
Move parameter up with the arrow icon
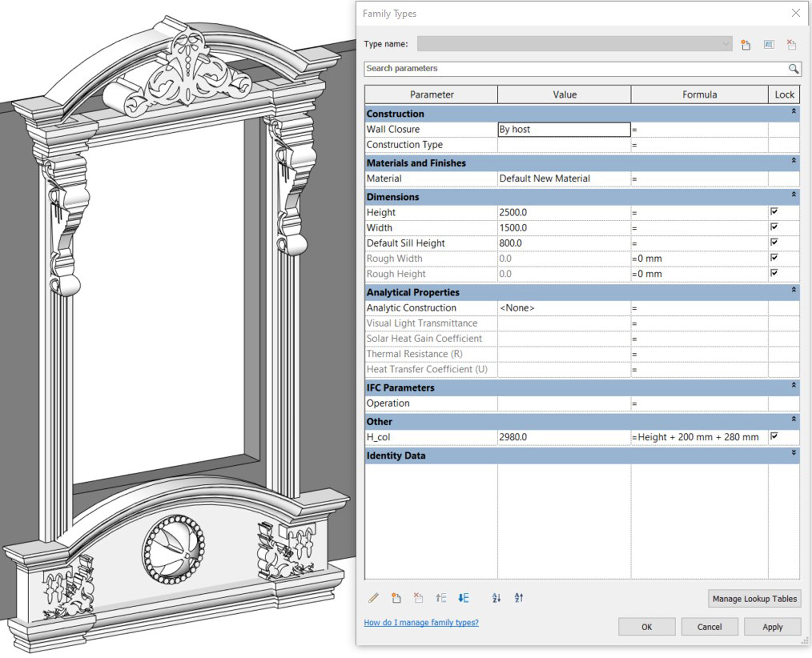(441, 598)
